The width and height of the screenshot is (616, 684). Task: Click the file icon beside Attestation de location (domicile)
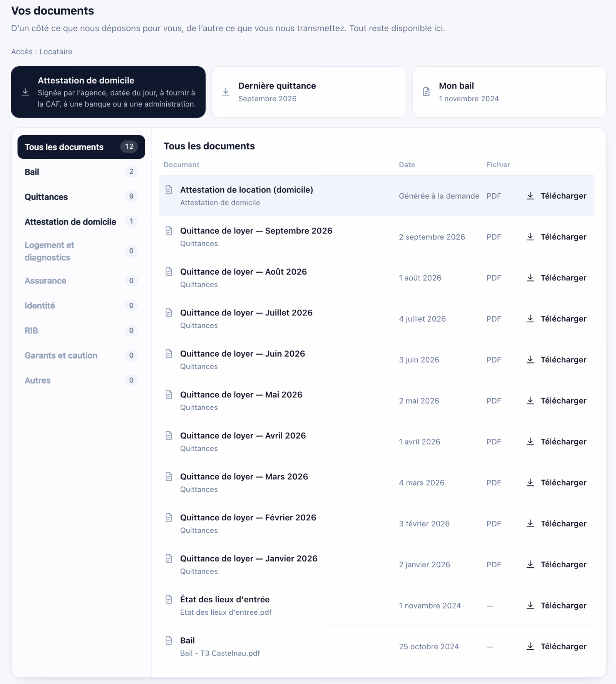169,190
